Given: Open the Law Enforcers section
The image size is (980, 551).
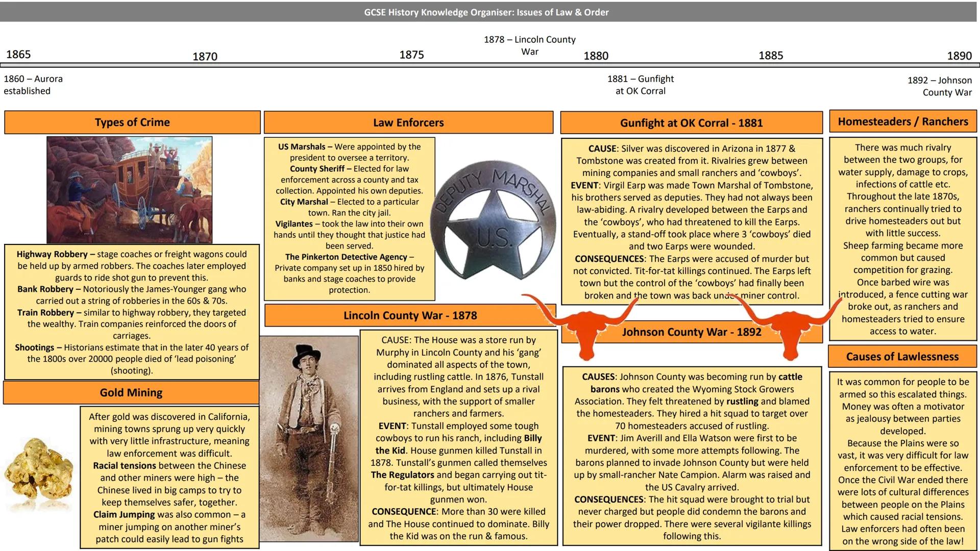Looking at the screenshot, I should [408, 122].
